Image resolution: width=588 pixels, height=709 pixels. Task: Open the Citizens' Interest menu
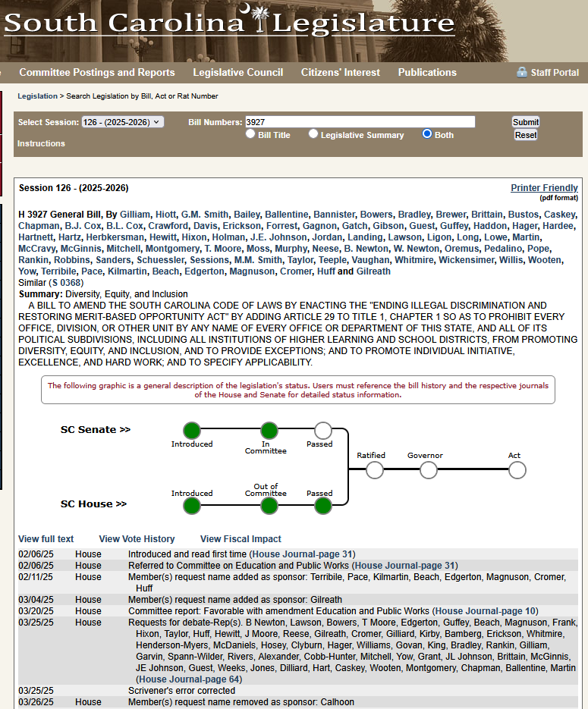point(341,72)
